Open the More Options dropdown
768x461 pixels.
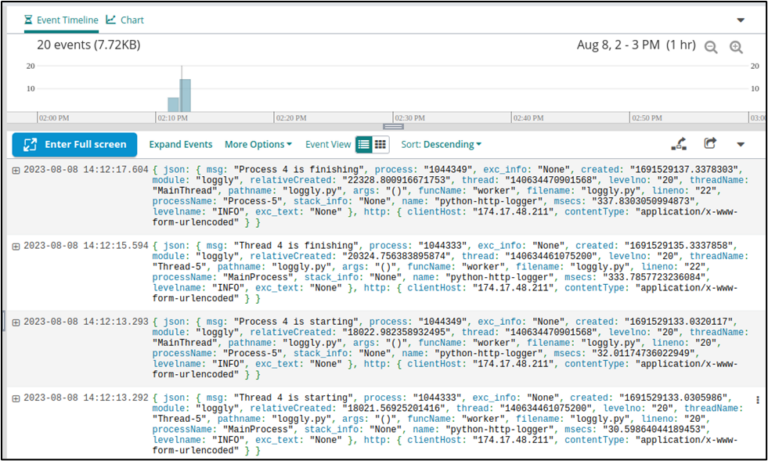(258, 144)
